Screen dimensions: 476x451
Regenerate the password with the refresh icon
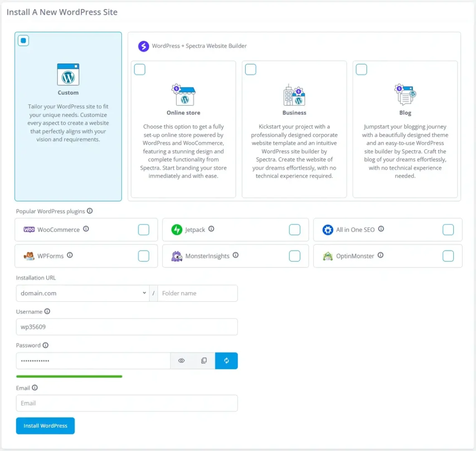[x=226, y=360]
